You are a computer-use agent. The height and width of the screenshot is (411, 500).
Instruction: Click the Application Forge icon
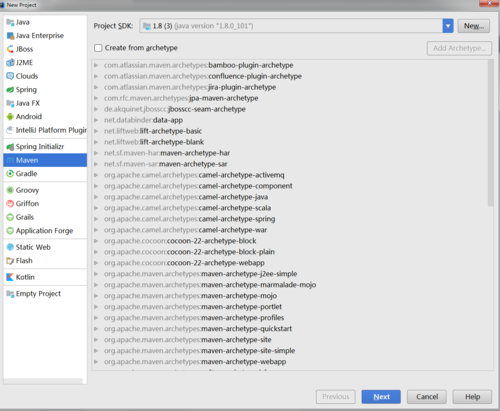pyautogui.click(x=10, y=231)
